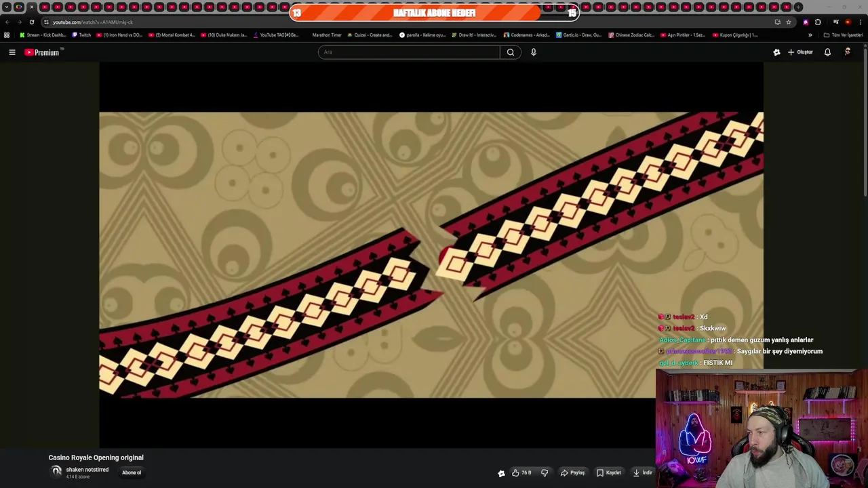
Task: Click the install/cast icon in the address bar
Action: 777,22
